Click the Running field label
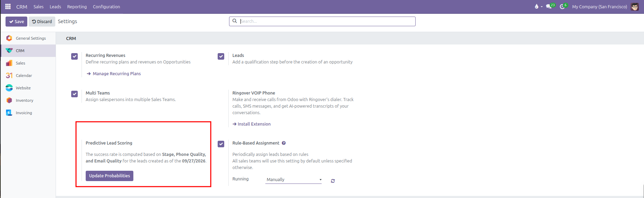The height and width of the screenshot is (198, 644). click(x=240, y=179)
